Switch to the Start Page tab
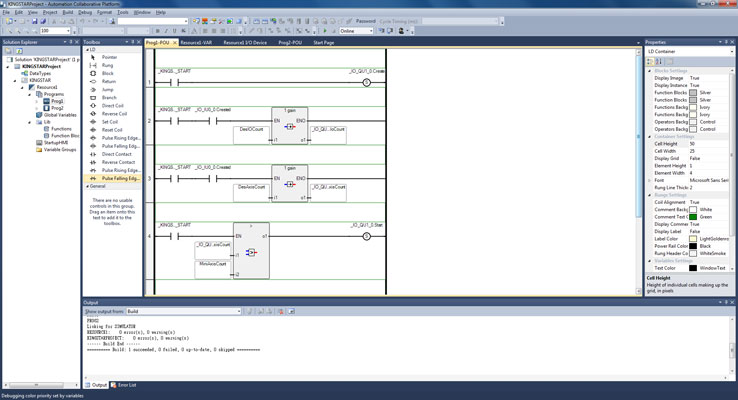The image size is (738, 400). [324, 42]
